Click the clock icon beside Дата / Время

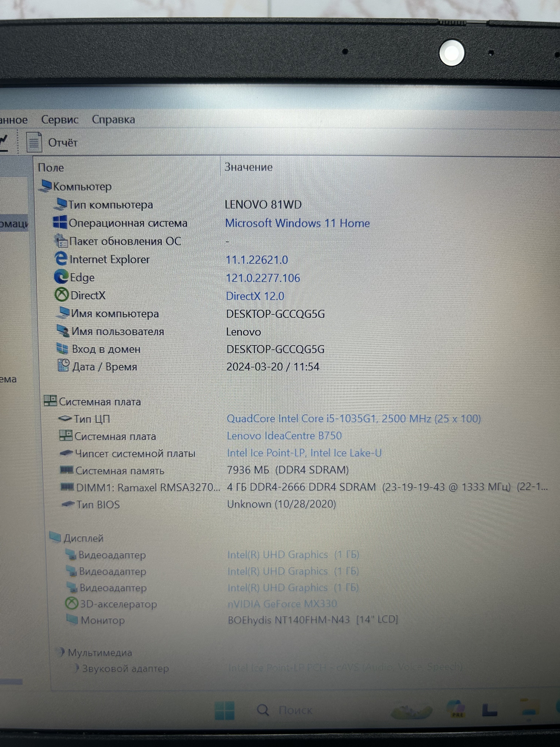click(63, 365)
